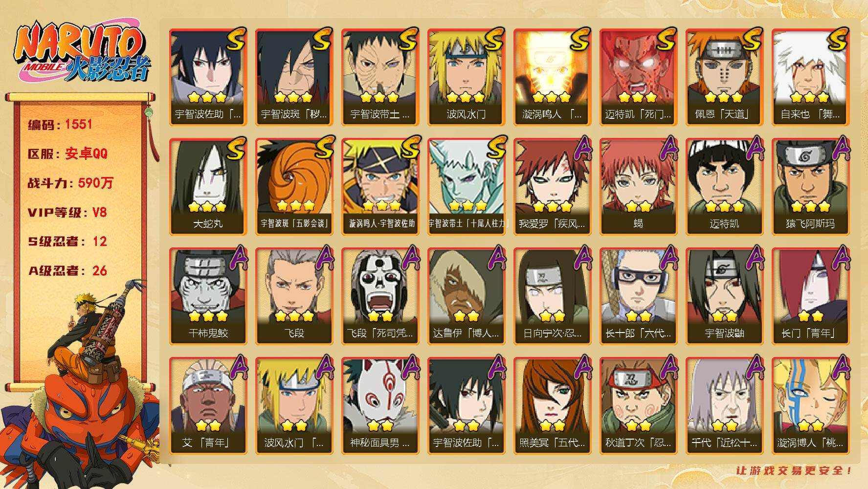The image size is (868, 489).
Task: Click the 战斗力: 590万 text
Action: pos(70,183)
